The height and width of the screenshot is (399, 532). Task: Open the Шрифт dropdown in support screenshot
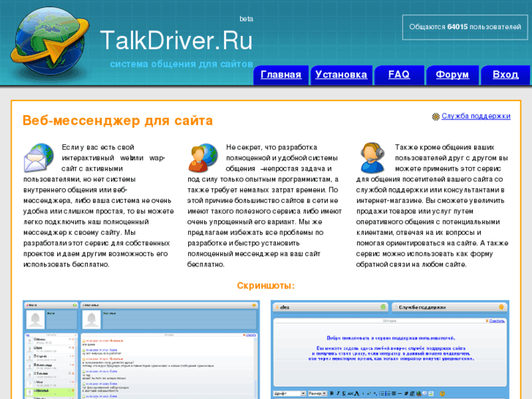click(x=290, y=394)
